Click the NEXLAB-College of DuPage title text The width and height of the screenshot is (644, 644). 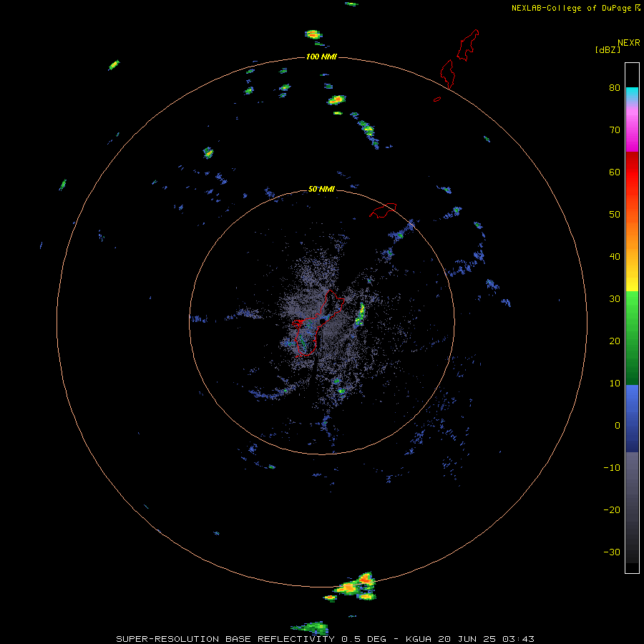point(571,8)
